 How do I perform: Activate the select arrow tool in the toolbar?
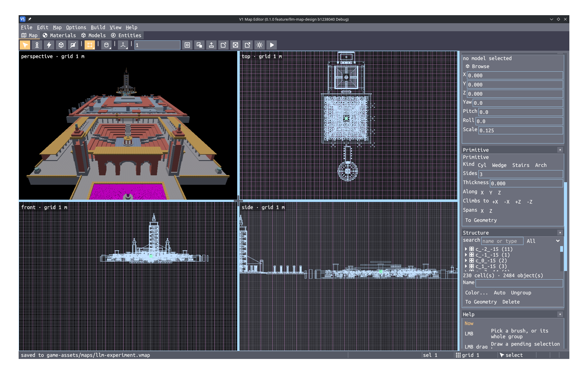tap(25, 45)
